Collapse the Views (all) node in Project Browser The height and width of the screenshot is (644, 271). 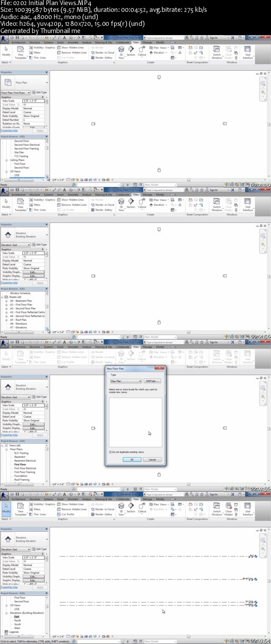(x=3, y=445)
